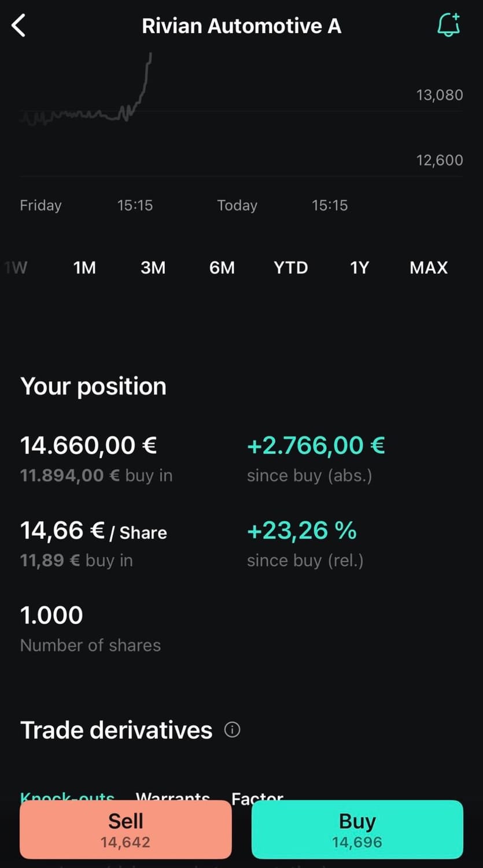This screenshot has width=483, height=868.
Task: Tap the Rivian Automotive A title
Action: point(241,26)
